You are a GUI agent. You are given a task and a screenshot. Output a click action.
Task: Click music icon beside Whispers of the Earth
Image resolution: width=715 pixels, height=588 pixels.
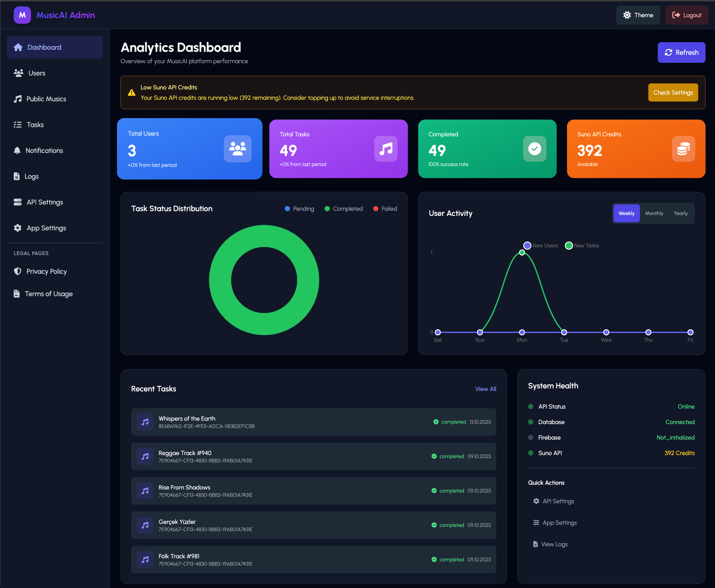click(145, 422)
